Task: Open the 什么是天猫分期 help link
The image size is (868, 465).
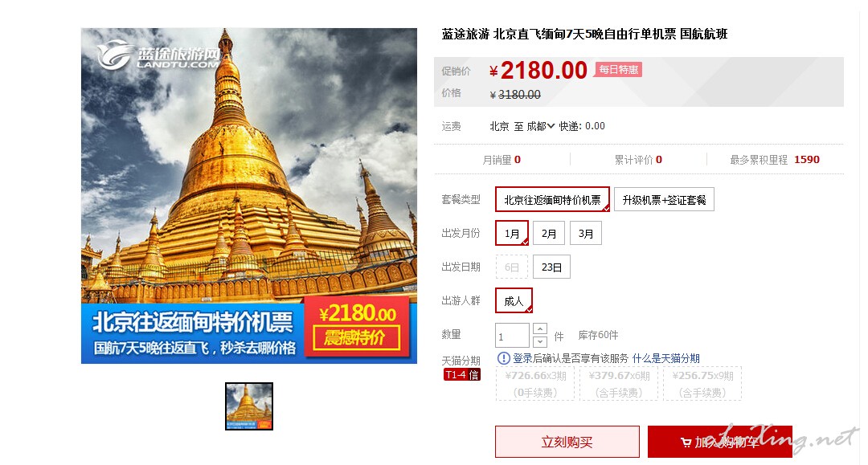Action: [x=666, y=358]
